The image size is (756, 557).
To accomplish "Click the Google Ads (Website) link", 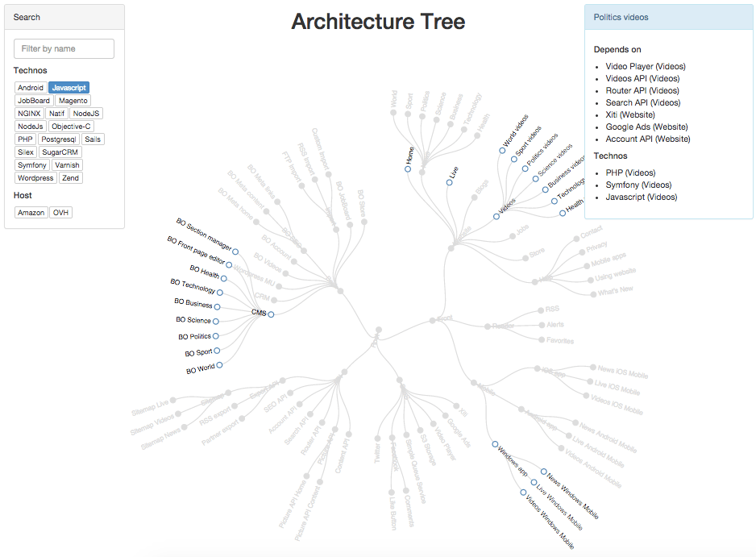I will click(x=646, y=127).
